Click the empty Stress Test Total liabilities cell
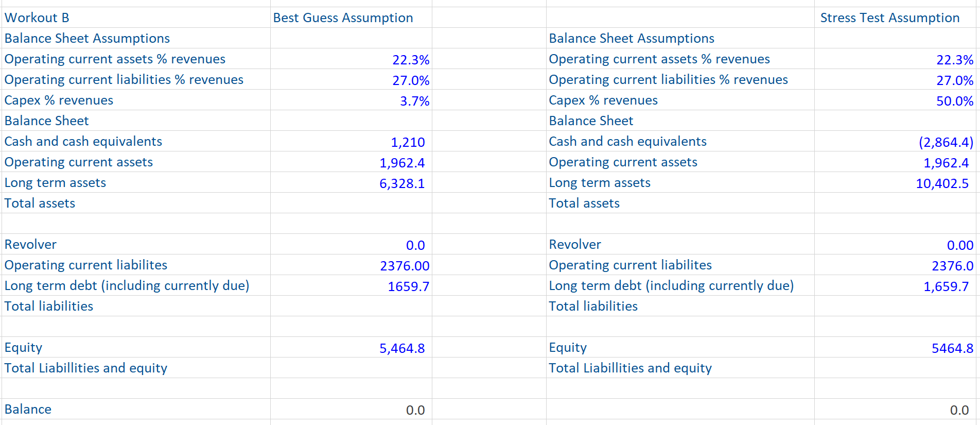980x425 pixels. click(895, 307)
